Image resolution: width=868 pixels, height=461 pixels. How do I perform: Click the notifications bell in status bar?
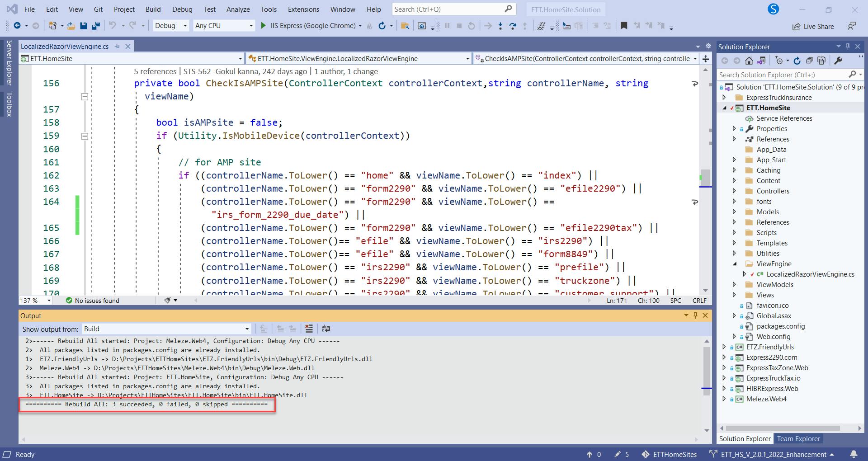[854, 454]
